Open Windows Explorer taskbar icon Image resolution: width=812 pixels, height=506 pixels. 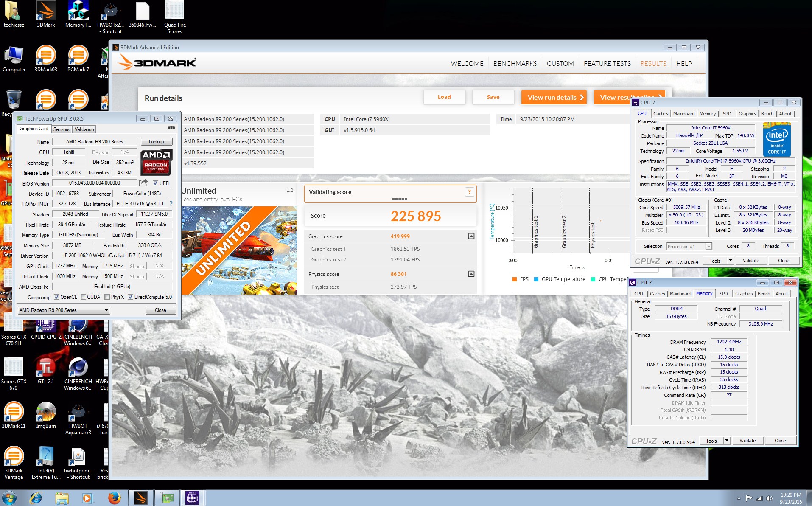[62, 498]
